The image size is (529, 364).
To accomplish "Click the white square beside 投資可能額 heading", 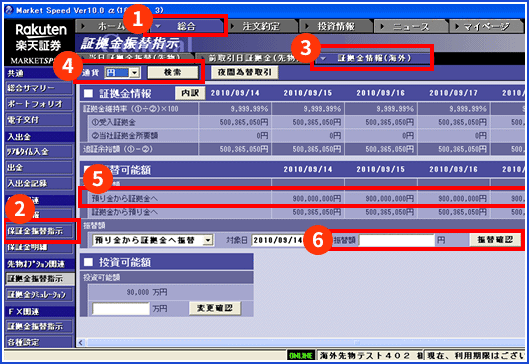I will pyautogui.click(x=88, y=262).
